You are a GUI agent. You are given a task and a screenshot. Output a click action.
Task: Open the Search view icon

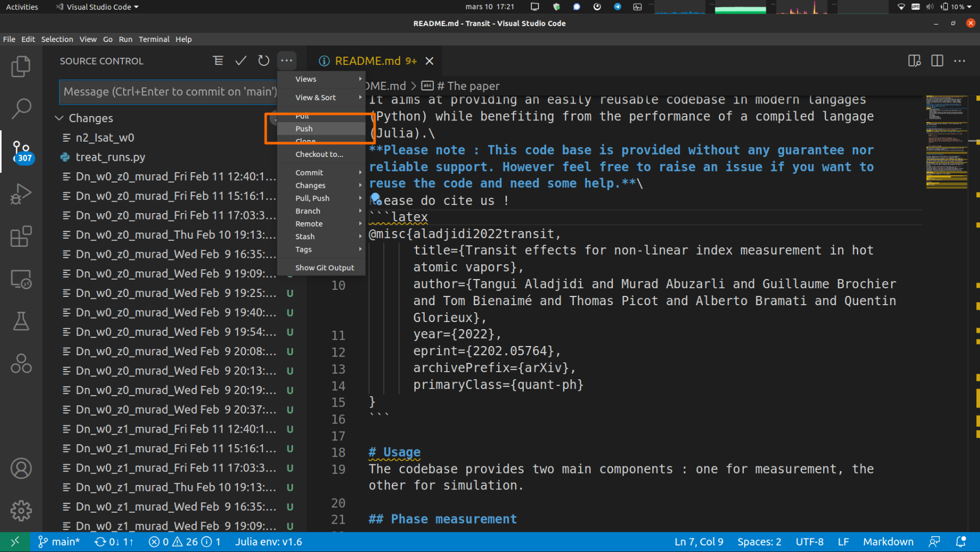point(21,108)
